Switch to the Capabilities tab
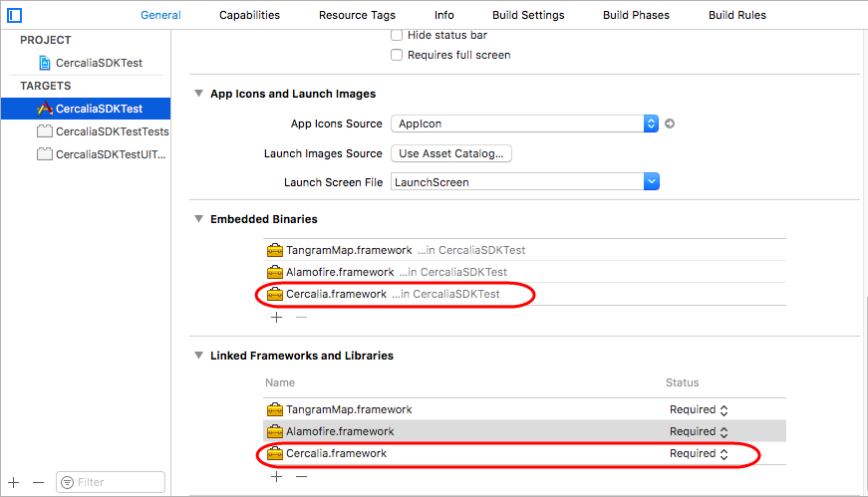The image size is (868, 497). (250, 15)
